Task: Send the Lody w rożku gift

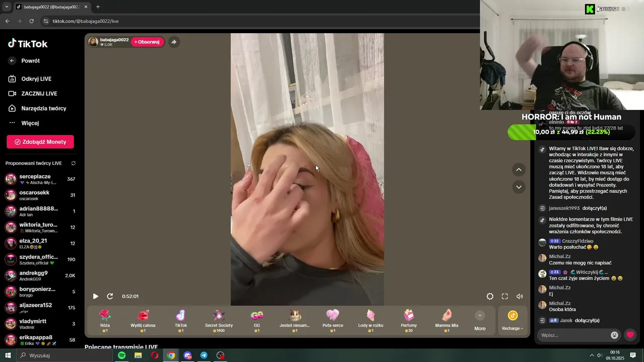Action: [x=371, y=320]
